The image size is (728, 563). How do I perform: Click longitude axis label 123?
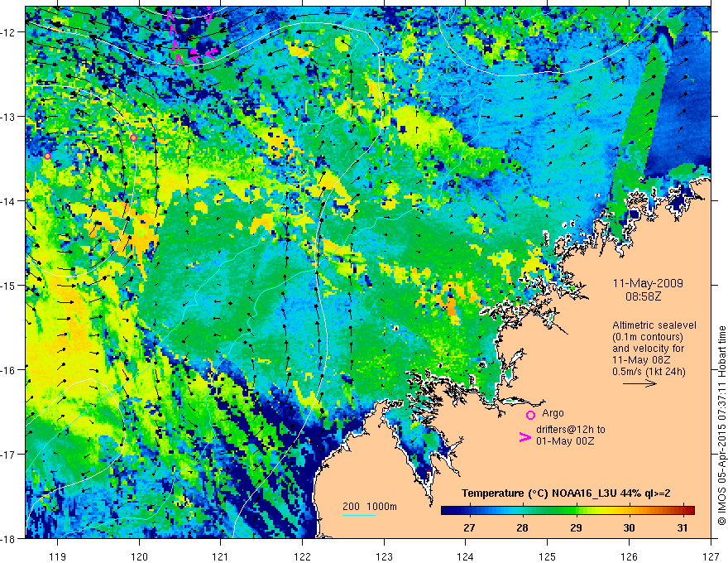click(x=384, y=556)
